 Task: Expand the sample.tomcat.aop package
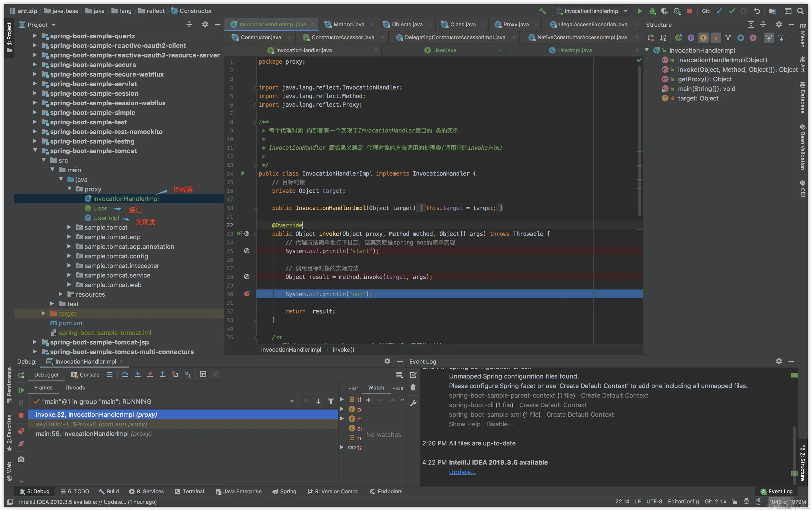(69, 237)
